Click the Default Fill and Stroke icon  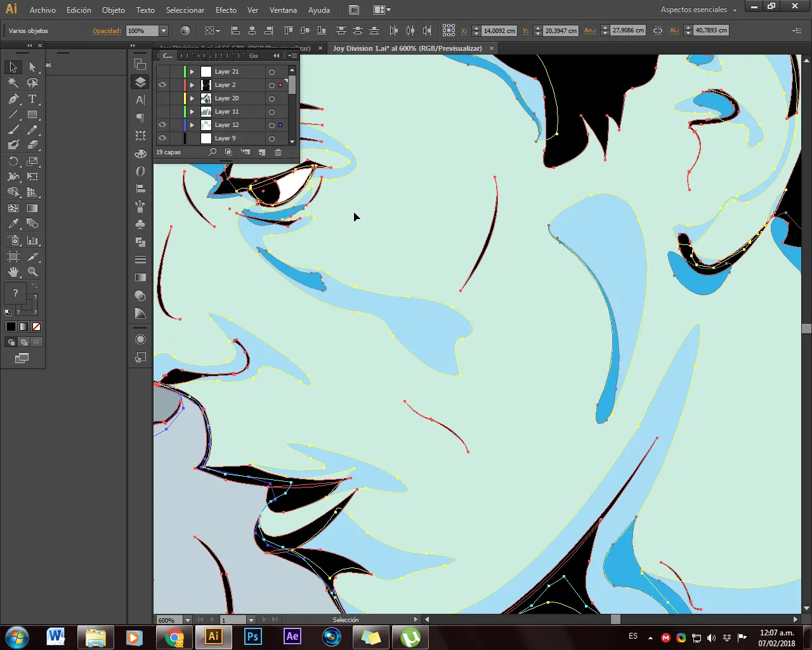tap(8, 312)
